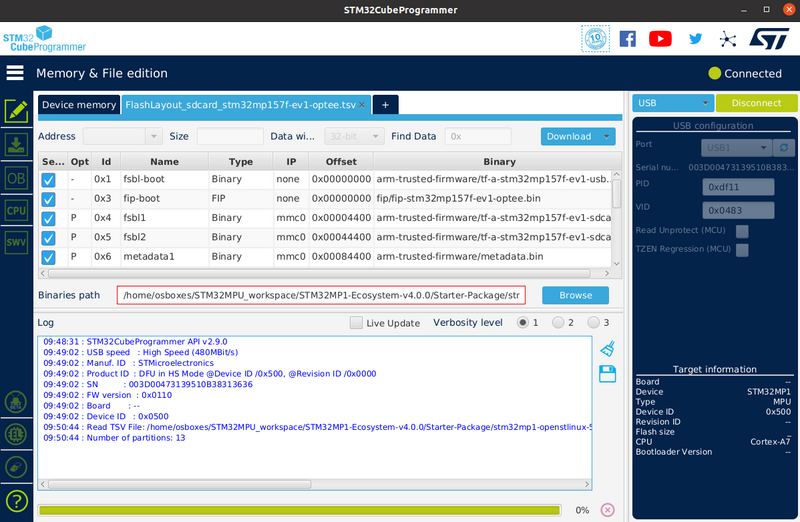Uncheck the metadata1 partition checkbox
800x522 pixels.
coord(48,257)
